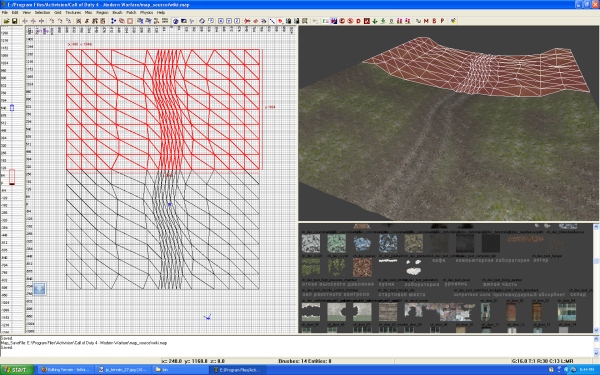Click the dark green down arrow toolbar icon

[375, 21]
